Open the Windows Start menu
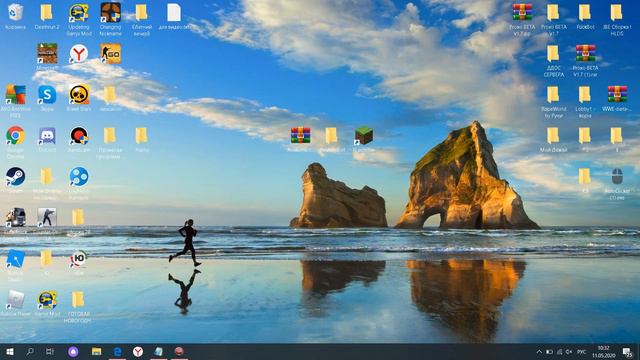This screenshot has width=640, height=360. point(10,351)
